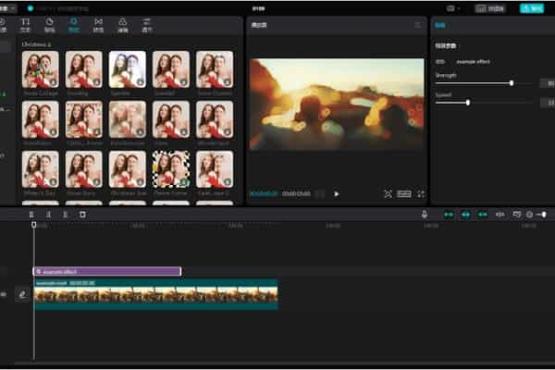Viewport: 555px width, 370px height.
Task: Click the playhead marker on the timeline ruler
Action: [x=34, y=224]
